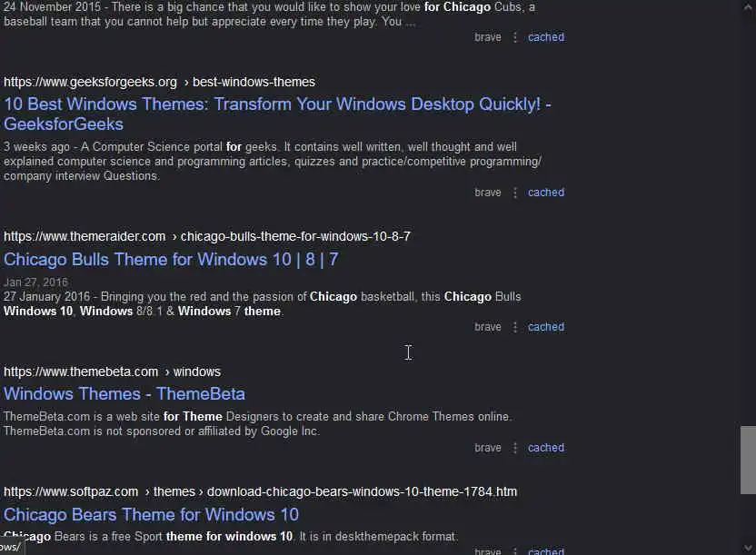Click cached link for Chicago Bulls result
The width and height of the screenshot is (756, 555).
pos(546,327)
